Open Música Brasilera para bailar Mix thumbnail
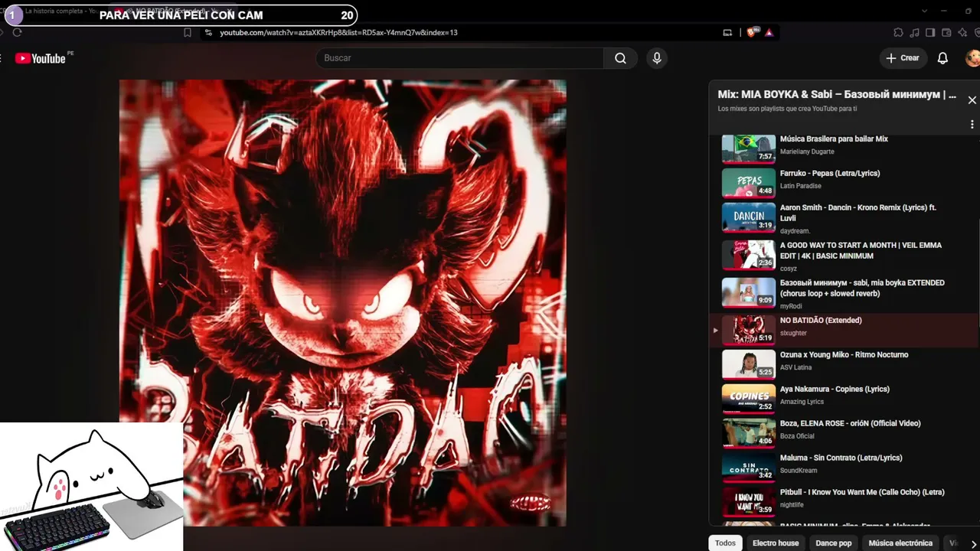 pyautogui.click(x=749, y=148)
